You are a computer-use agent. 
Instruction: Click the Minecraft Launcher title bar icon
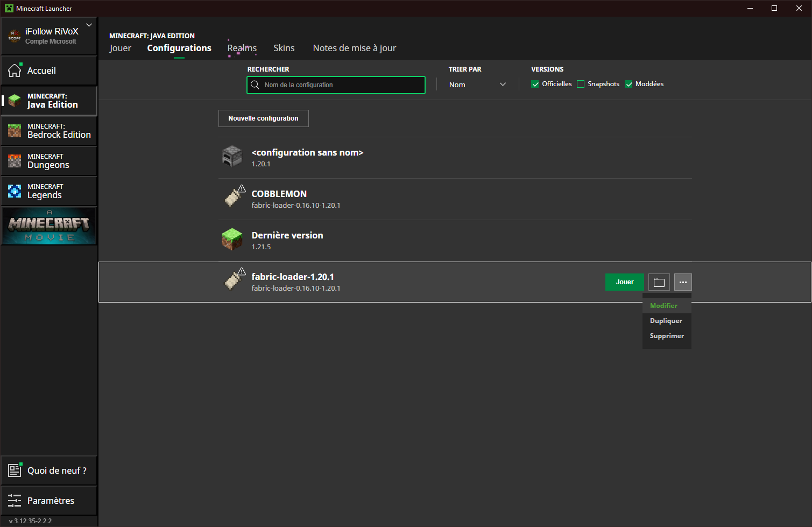[x=9, y=8]
